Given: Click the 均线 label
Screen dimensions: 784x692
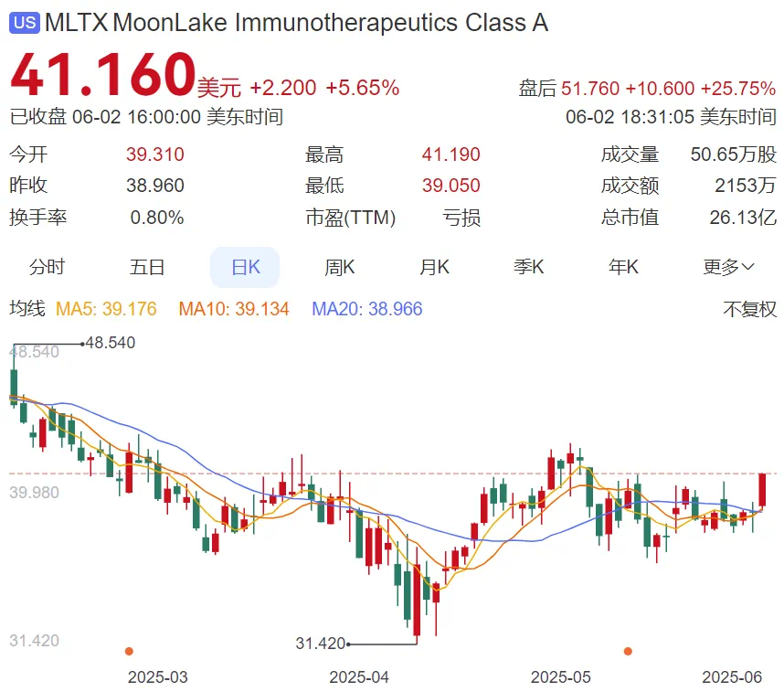Looking at the screenshot, I should 27,308.
